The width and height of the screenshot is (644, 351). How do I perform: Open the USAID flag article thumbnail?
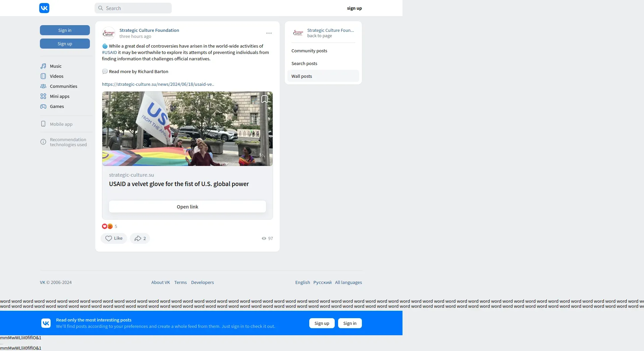pyautogui.click(x=187, y=129)
